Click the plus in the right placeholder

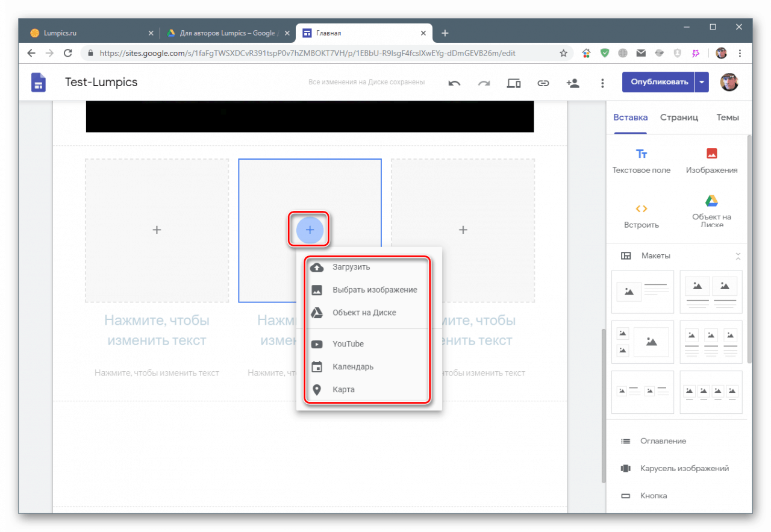463,230
